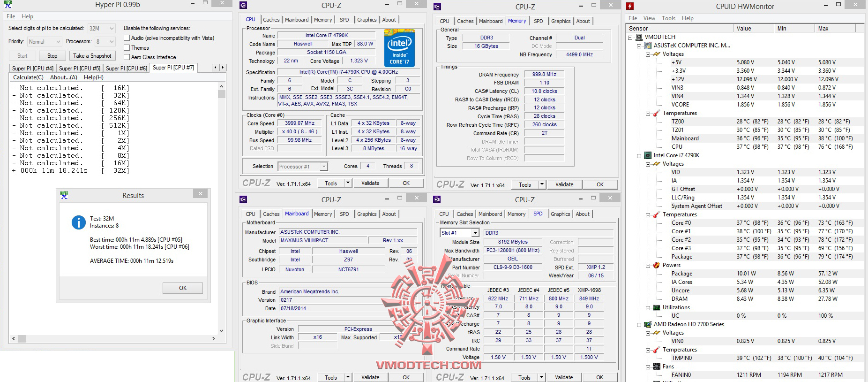Click the Voltages icon under AMD Radeon HD 7700

[657, 333]
